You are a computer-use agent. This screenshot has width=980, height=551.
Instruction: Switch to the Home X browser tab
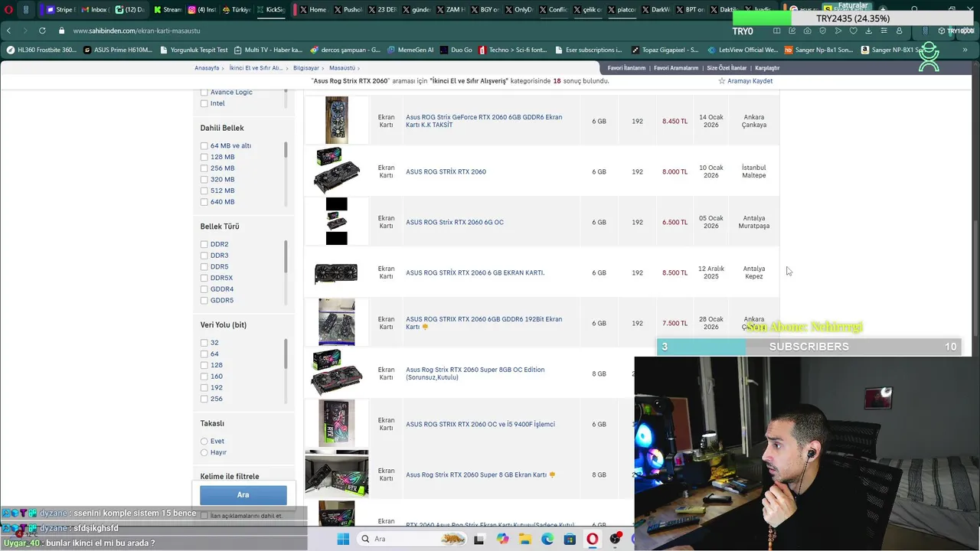(x=313, y=9)
